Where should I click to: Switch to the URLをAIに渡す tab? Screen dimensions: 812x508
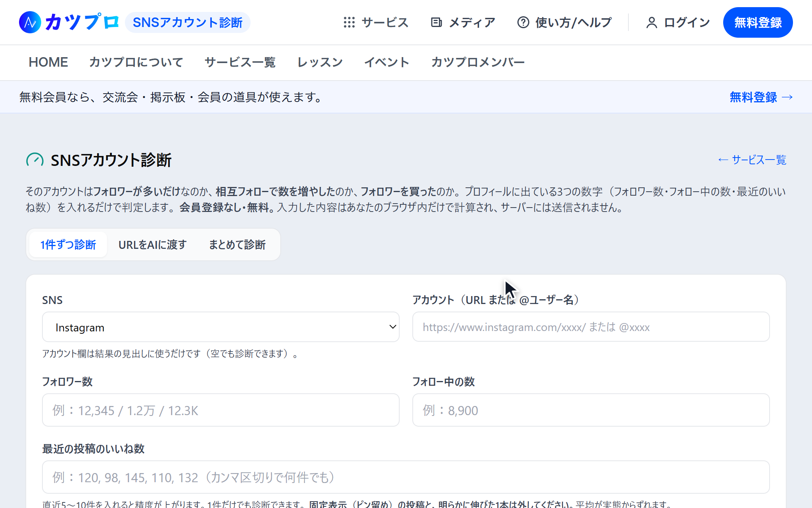coord(153,244)
